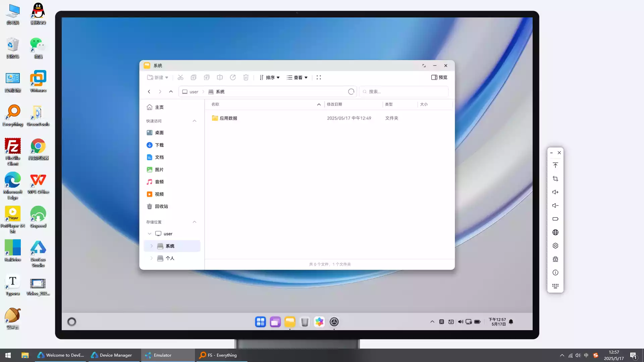
Task: Sort by the 类型 column header
Action: [400, 104]
